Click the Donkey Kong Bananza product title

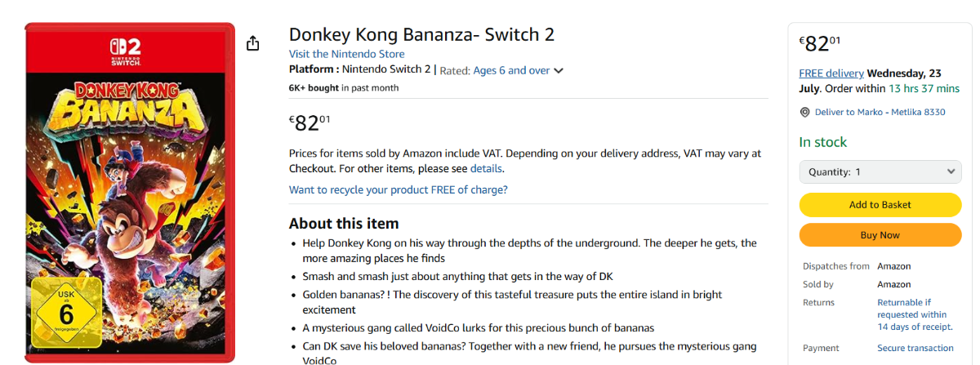421,34
